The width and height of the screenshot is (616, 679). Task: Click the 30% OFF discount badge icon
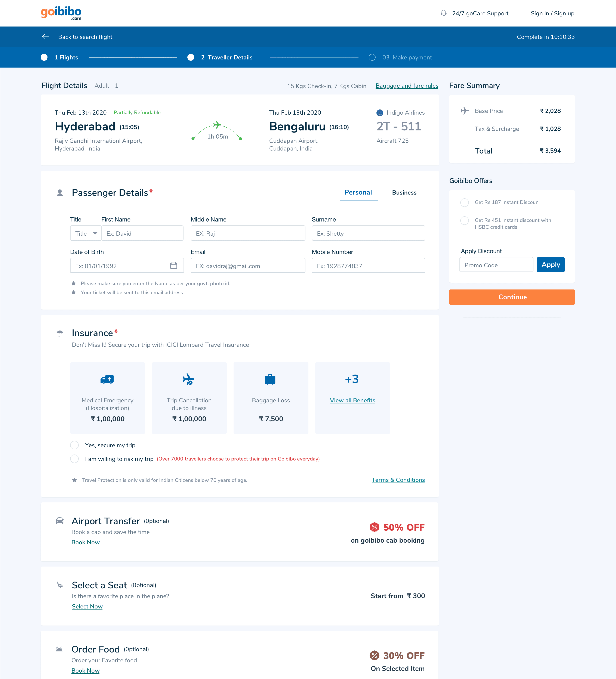tap(374, 655)
